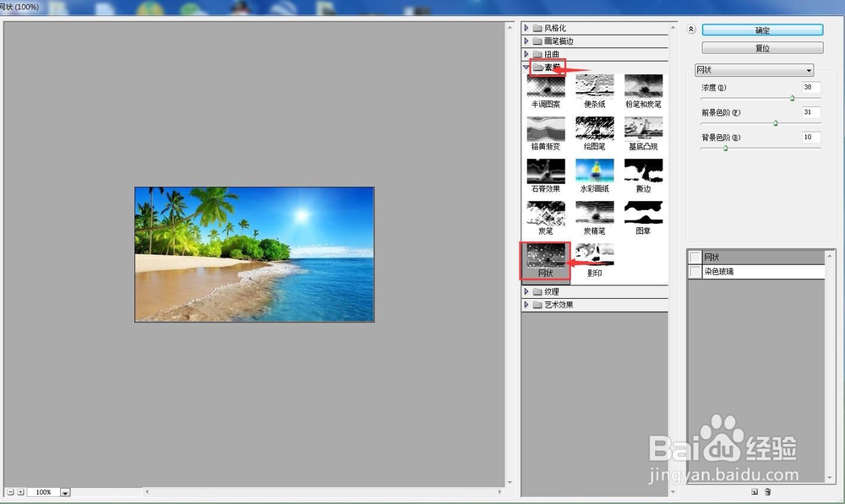Image resolution: width=845 pixels, height=504 pixels.
Task: Select the 铬黄渐变 filter thumbnail
Action: coord(545,128)
